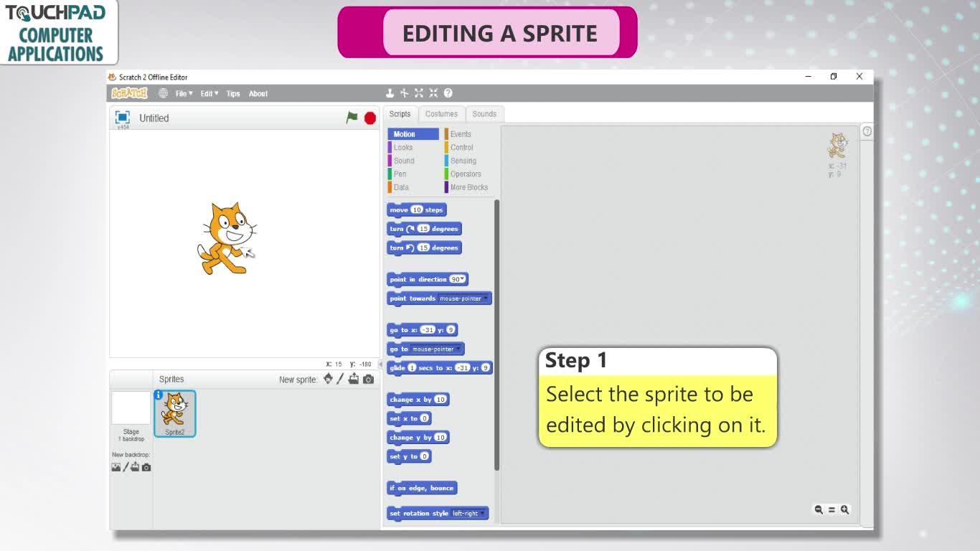Screen dimensions: 980x551
Task: Select the Sprite2 thumbnail
Action: pos(174,413)
